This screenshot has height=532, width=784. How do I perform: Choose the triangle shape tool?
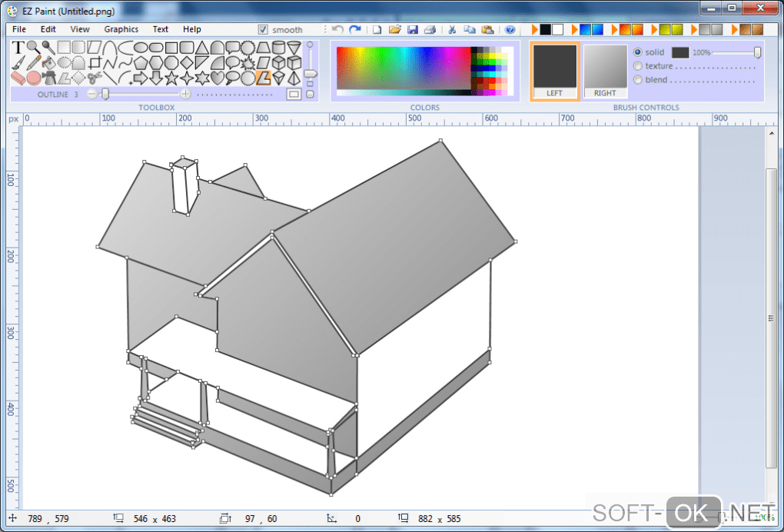[202, 48]
